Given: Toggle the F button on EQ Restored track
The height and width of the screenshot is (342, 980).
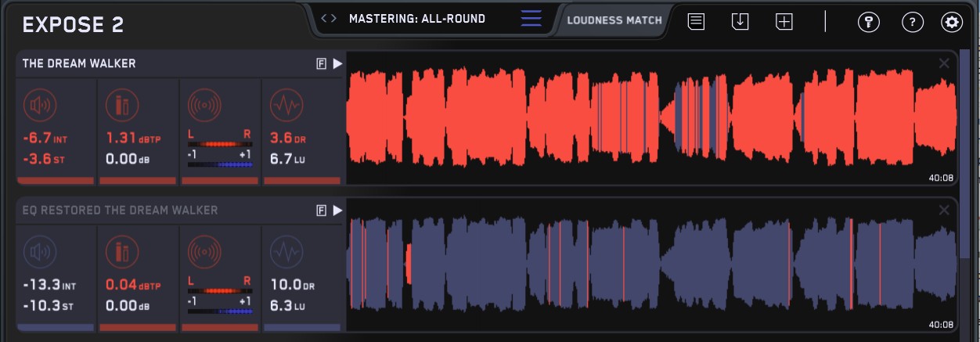Looking at the screenshot, I should (321, 211).
